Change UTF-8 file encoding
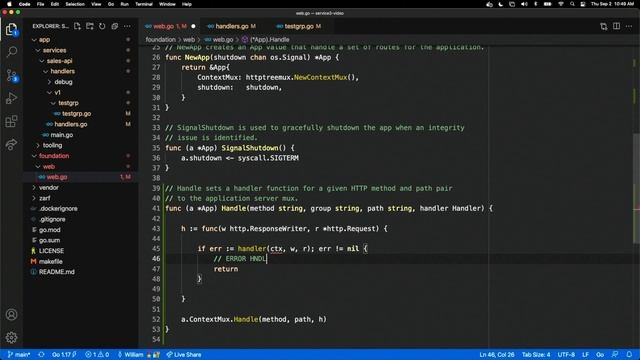Screen dimensions: 640x360 point(566,355)
